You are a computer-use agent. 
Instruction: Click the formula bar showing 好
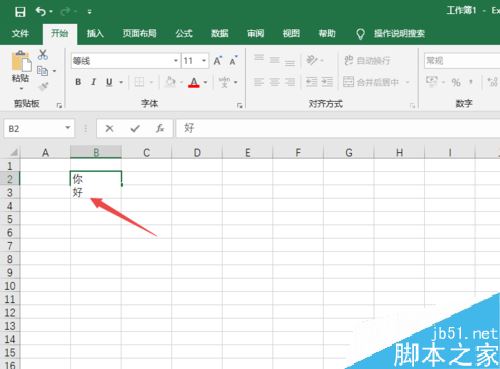click(x=338, y=128)
